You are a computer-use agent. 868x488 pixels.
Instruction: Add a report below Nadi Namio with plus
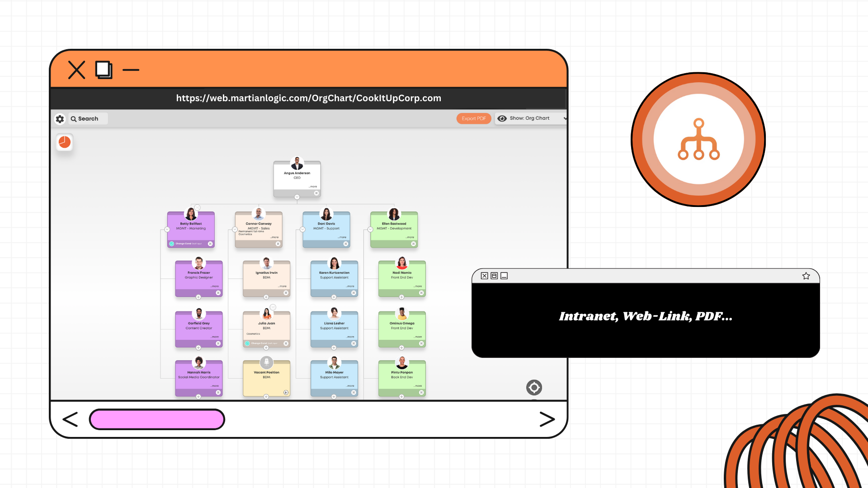tap(401, 297)
